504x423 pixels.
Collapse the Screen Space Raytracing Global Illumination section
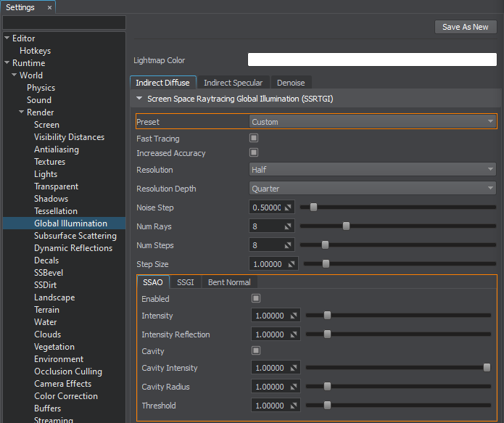coord(139,98)
